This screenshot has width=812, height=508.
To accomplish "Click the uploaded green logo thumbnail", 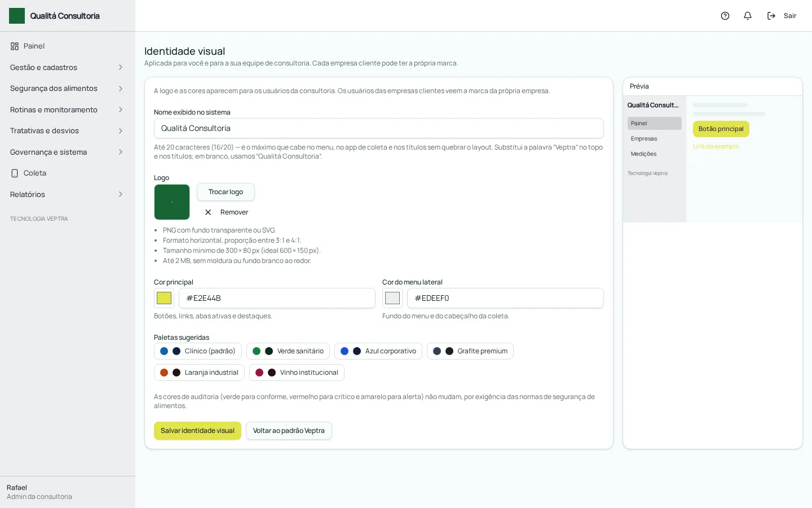I will (x=172, y=202).
